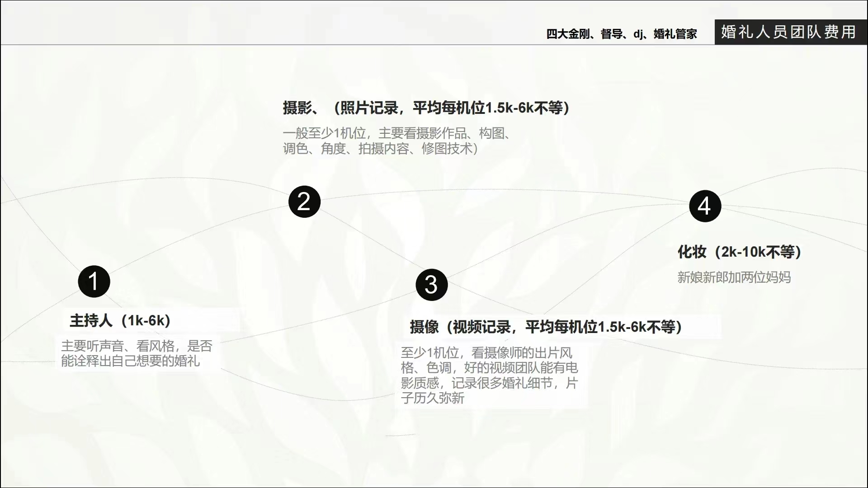This screenshot has width=868, height=488.
Task: Select the heading 主持人（1k-6k）
Action: coord(120,320)
